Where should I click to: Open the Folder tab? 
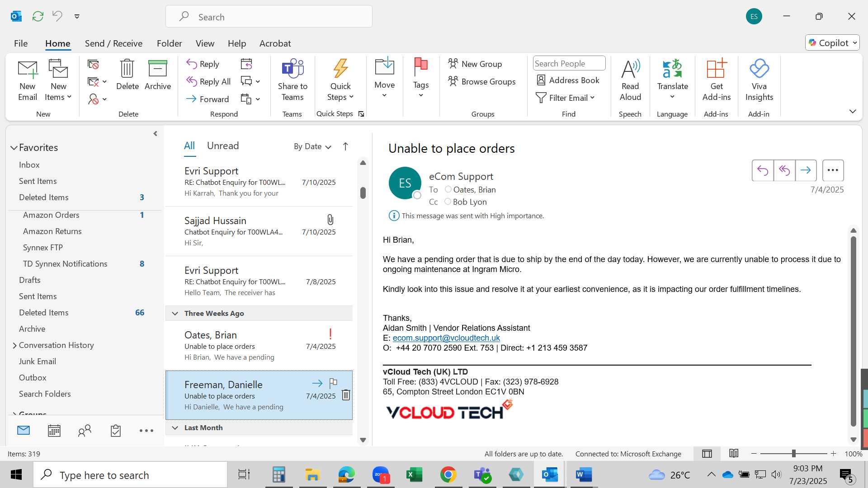(x=169, y=43)
